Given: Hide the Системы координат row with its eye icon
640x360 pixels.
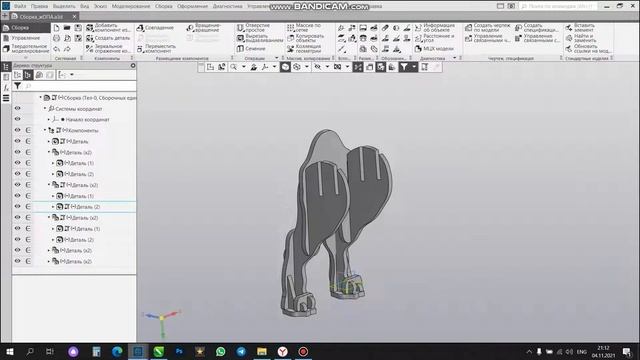Looking at the screenshot, I should (18, 108).
